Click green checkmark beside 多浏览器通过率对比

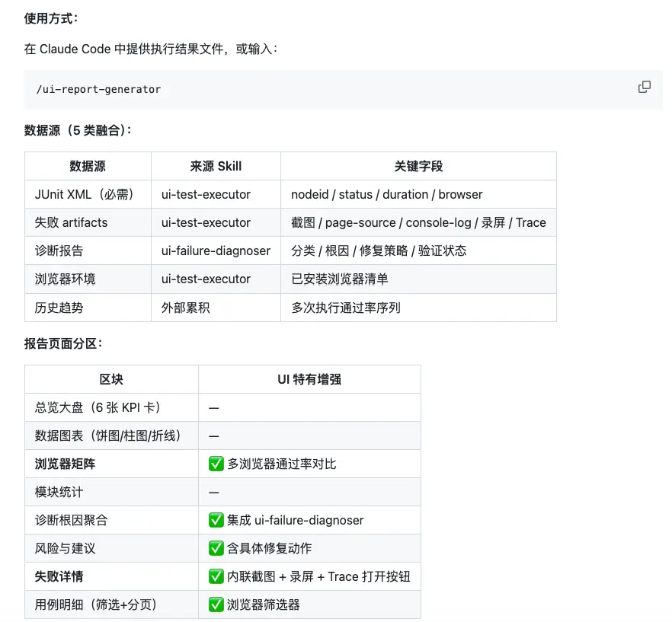tap(216, 464)
